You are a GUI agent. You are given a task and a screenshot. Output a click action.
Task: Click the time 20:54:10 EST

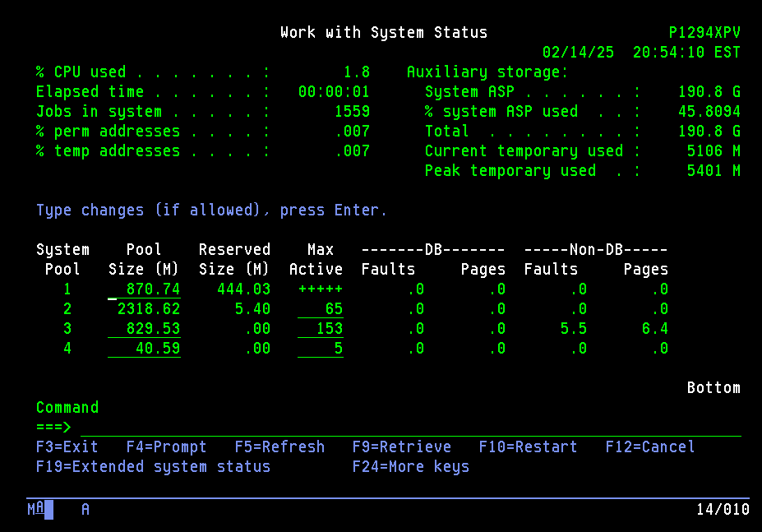point(686,53)
